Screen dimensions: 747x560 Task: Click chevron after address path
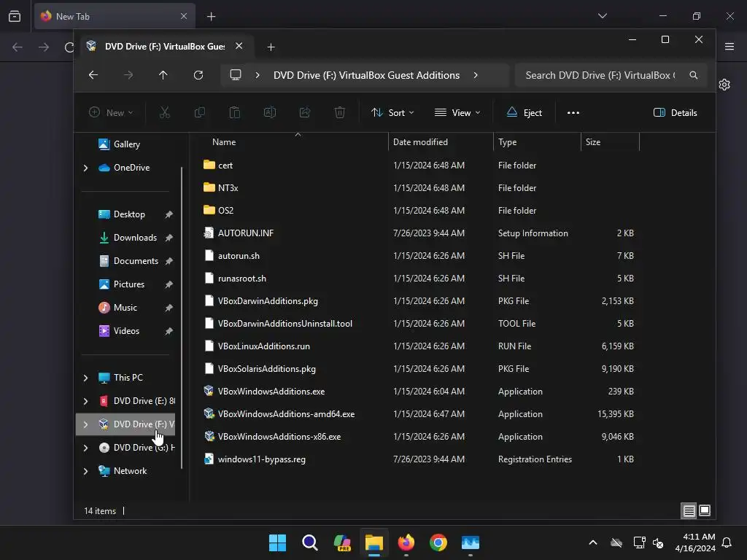tap(476, 75)
